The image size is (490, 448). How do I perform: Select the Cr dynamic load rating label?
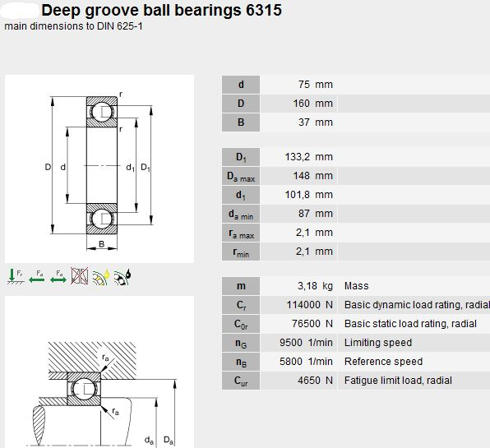[241, 305]
